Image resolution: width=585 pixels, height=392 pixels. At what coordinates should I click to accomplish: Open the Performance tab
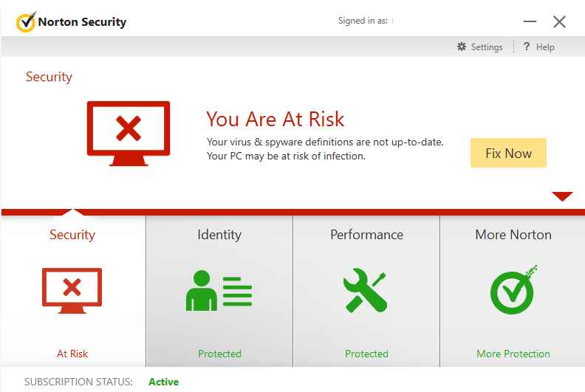pyautogui.click(x=366, y=235)
